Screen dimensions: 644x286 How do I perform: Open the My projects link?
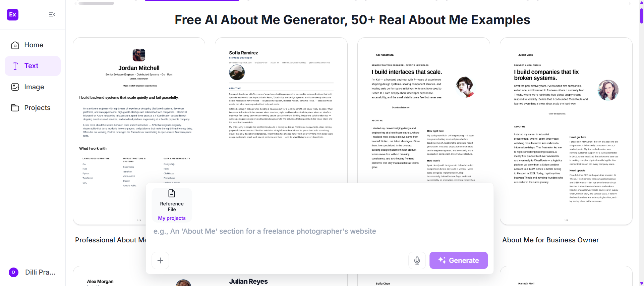(x=172, y=218)
